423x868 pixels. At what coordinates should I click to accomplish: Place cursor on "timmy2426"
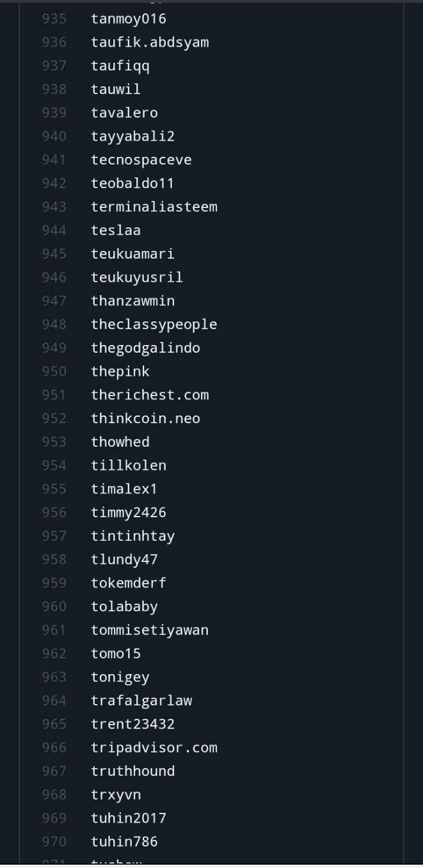129,513
